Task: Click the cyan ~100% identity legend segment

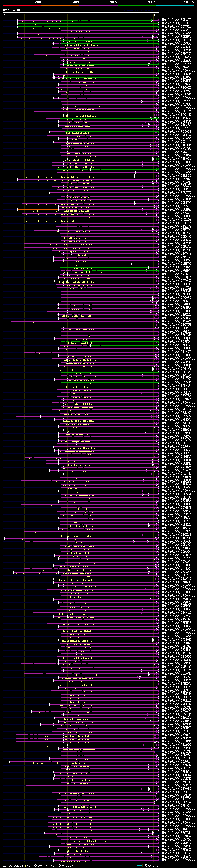Action: (x=175, y=6)
